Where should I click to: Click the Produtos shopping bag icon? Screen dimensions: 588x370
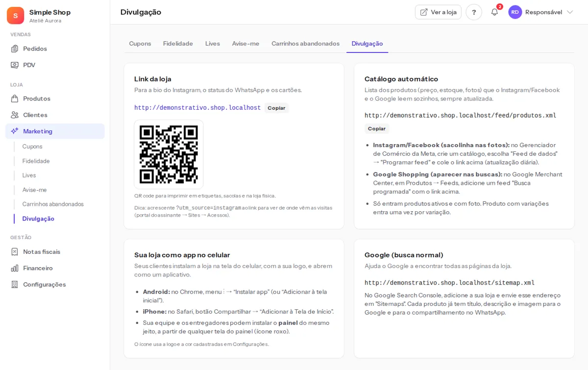pyautogui.click(x=15, y=99)
